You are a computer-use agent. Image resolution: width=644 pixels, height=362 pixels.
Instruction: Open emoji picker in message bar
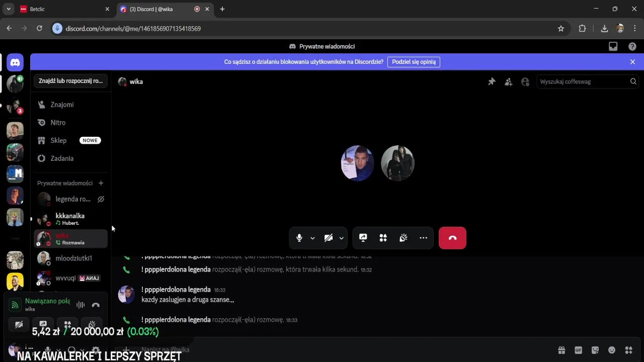612,350
